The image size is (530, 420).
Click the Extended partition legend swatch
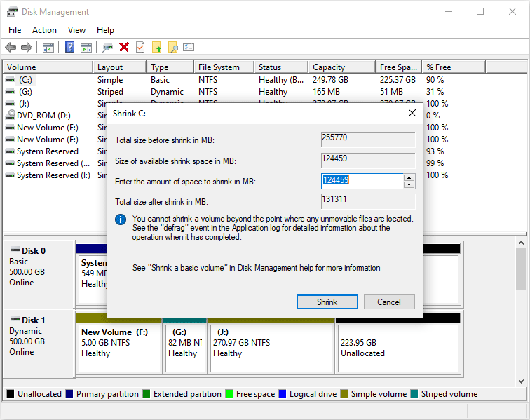click(x=147, y=394)
